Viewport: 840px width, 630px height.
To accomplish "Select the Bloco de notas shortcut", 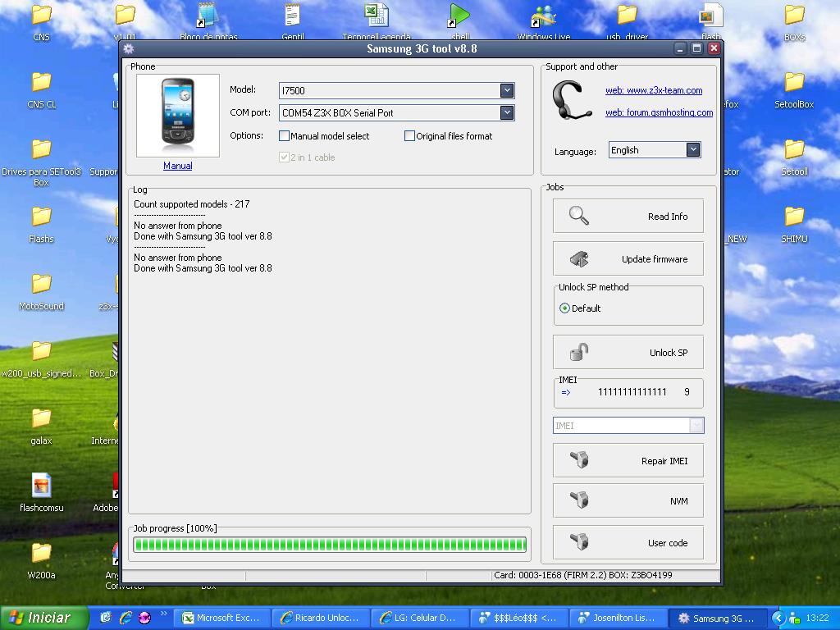I will [x=208, y=21].
